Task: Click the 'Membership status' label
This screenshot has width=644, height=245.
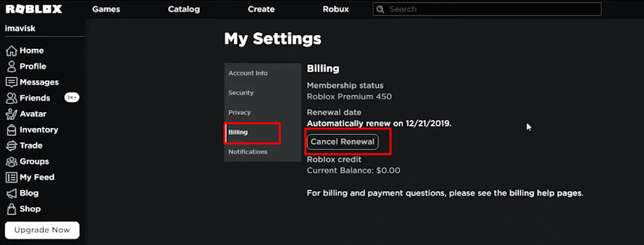Action: click(x=346, y=86)
